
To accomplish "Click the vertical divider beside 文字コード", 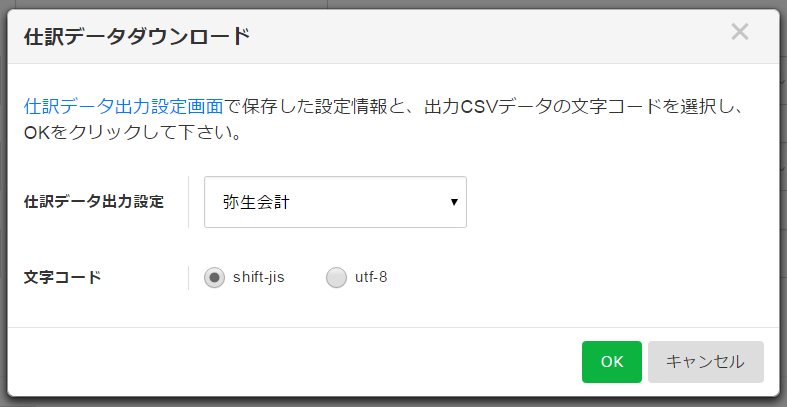I will tap(188, 278).
